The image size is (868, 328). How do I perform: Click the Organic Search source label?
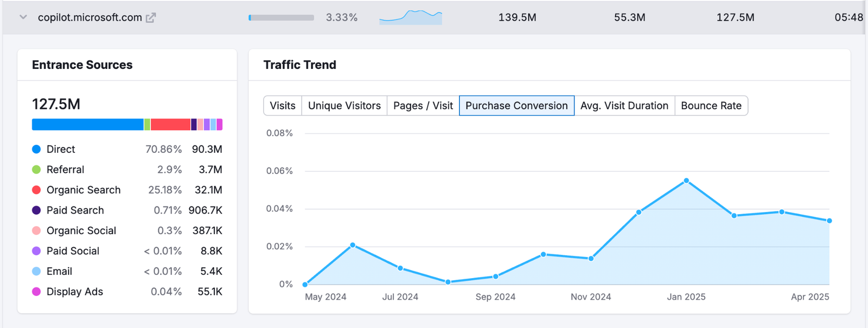tap(84, 190)
